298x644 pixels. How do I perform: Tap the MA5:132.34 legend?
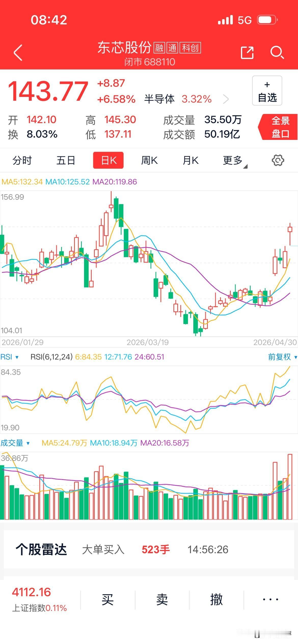(x=22, y=182)
